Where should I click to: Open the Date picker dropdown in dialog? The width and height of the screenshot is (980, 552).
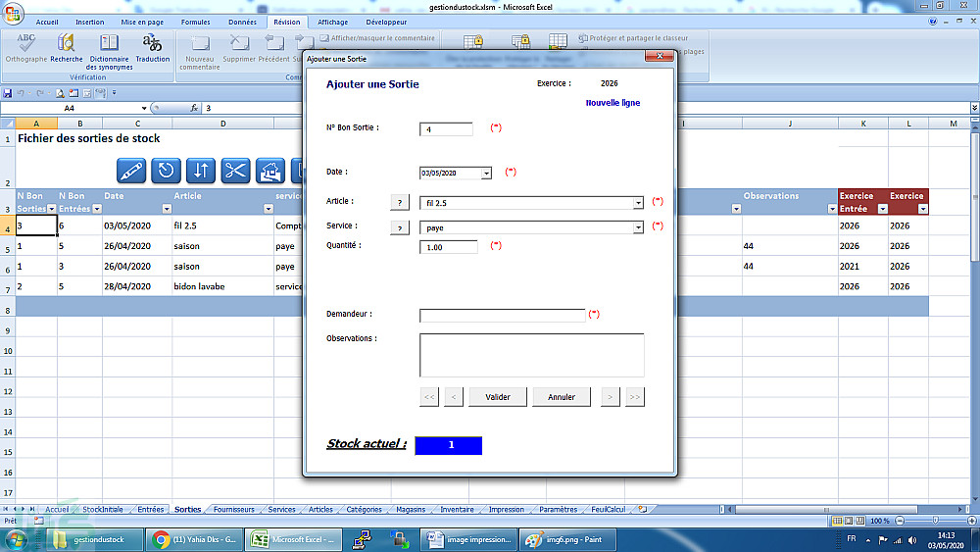coord(486,174)
